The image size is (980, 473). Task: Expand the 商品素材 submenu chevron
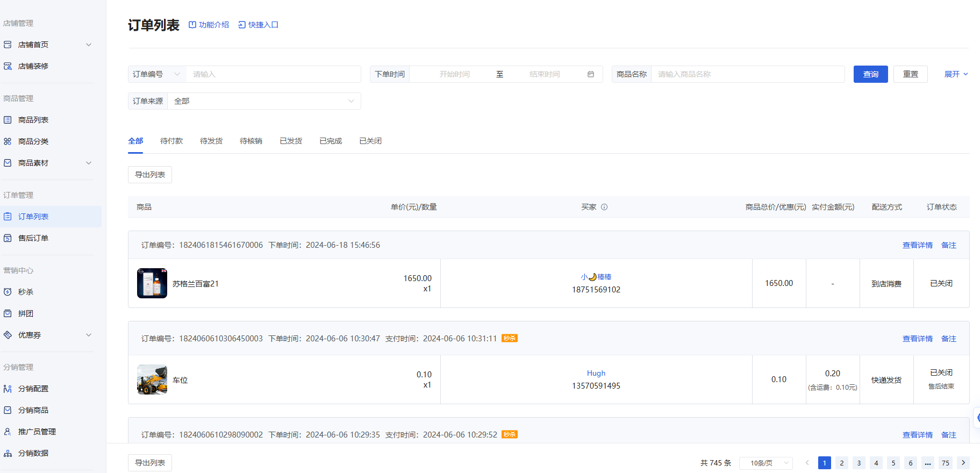(x=89, y=163)
